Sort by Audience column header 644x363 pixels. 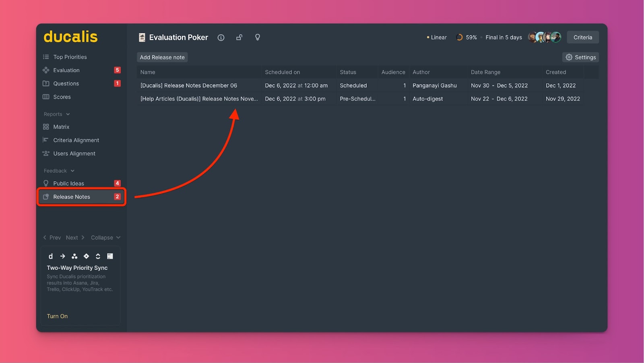point(393,72)
